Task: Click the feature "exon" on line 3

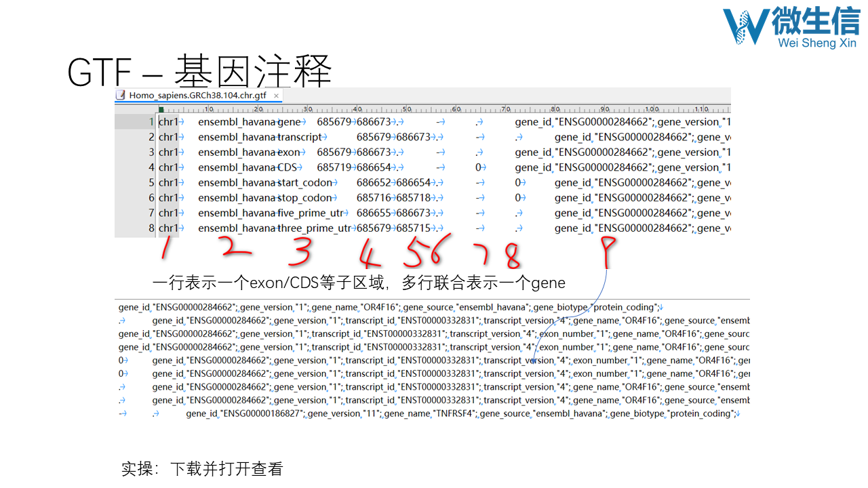Action: pos(289,152)
